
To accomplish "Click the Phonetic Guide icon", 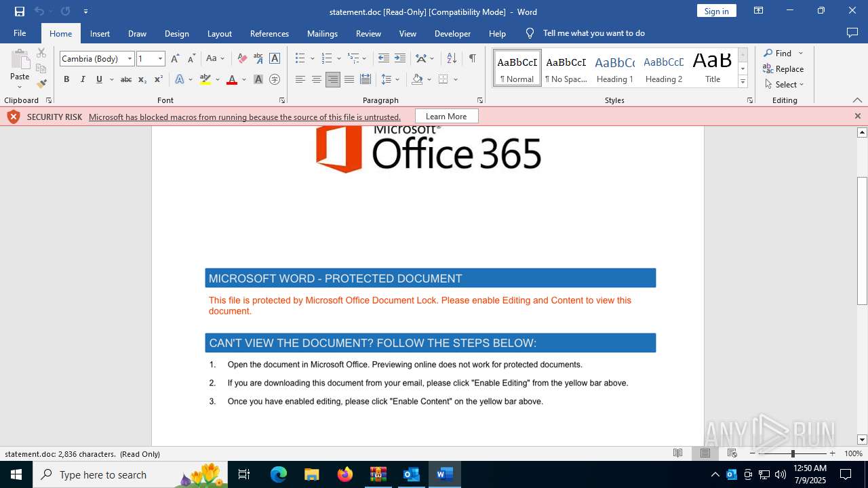I will click(x=258, y=58).
